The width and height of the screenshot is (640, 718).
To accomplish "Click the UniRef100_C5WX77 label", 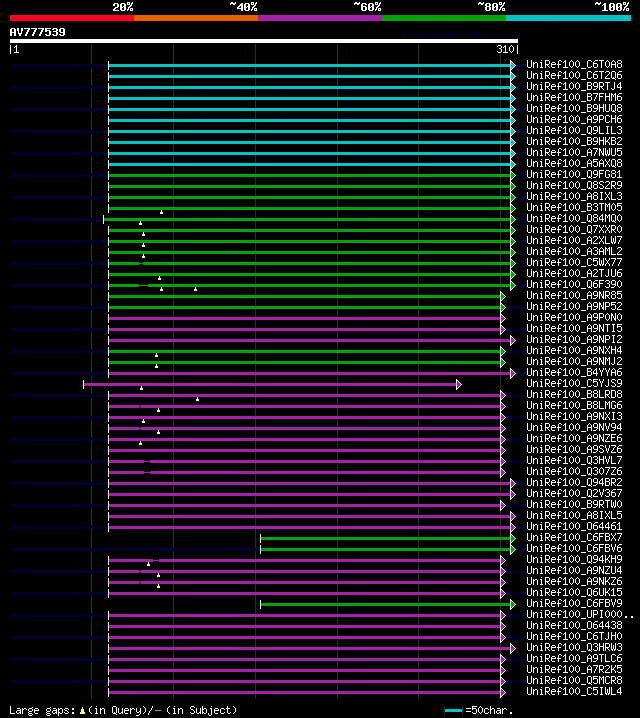I will (574, 262).
